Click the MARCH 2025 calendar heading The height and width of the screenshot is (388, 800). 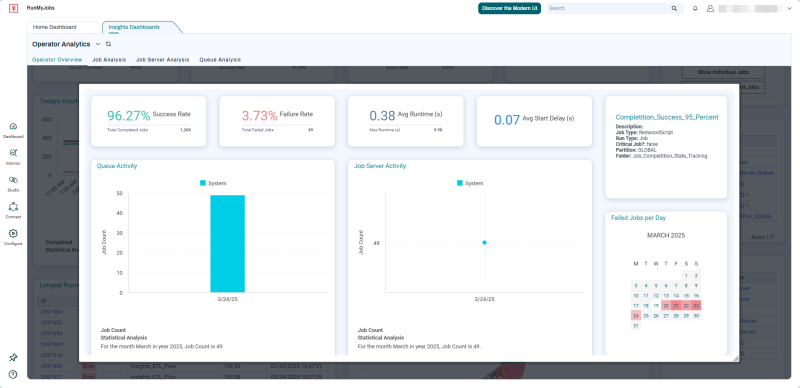point(666,236)
